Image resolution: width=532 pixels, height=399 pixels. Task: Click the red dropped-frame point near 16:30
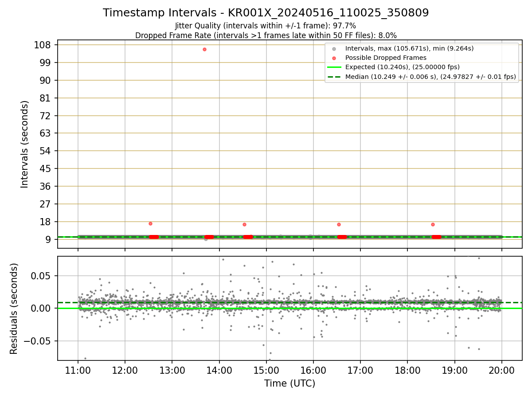(339, 224)
